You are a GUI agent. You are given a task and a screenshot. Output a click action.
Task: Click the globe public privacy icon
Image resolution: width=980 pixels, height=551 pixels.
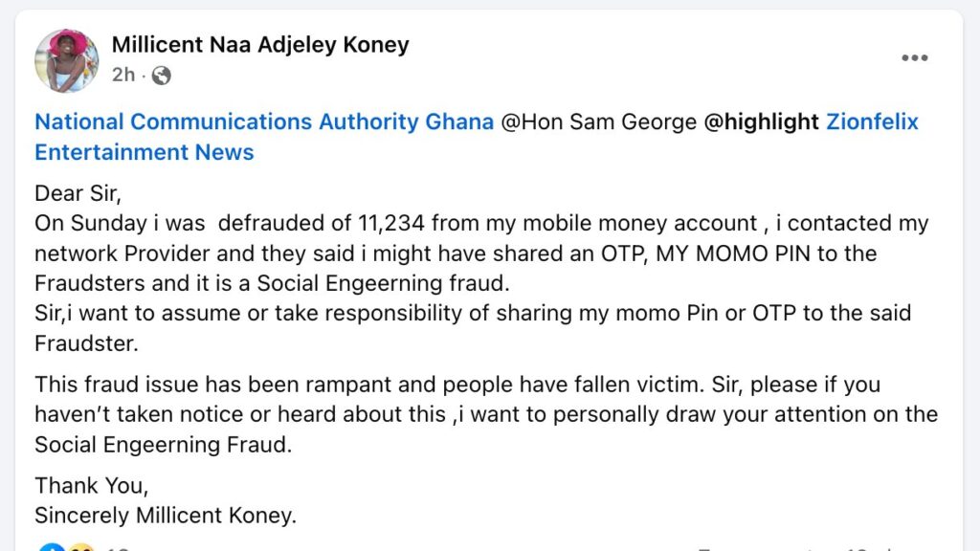tap(161, 76)
